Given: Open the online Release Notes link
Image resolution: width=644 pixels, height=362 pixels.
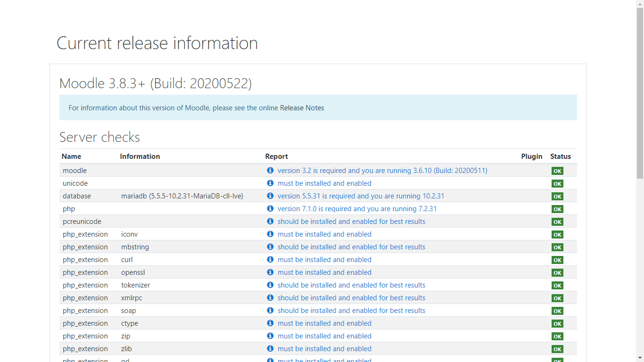Looking at the screenshot, I should pyautogui.click(x=302, y=108).
